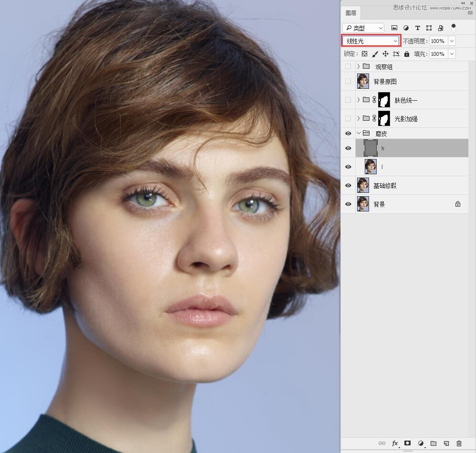
Task: Lock transparent pixels icon
Action: 365,54
